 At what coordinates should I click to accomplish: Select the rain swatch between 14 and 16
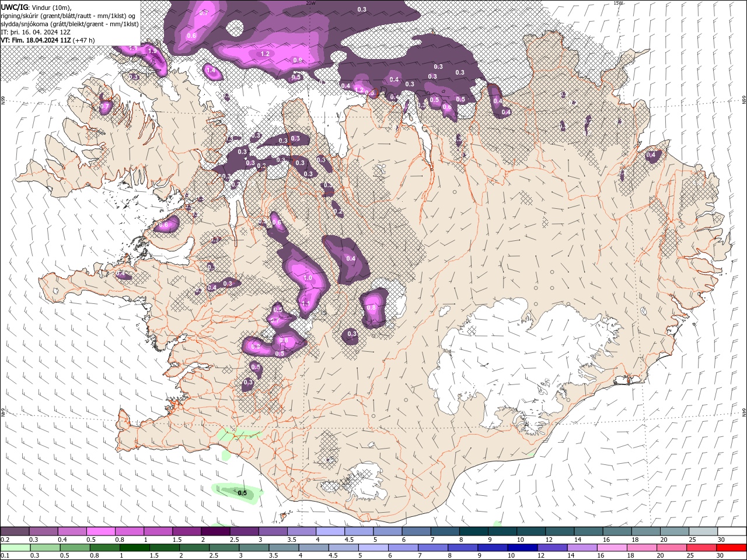pyautogui.click(x=582, y=548)
